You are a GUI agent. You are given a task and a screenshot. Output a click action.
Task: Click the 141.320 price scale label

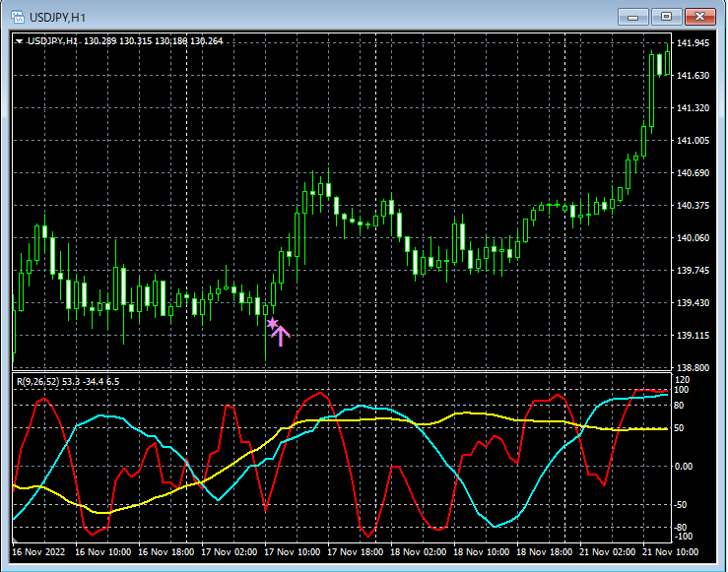694,107
